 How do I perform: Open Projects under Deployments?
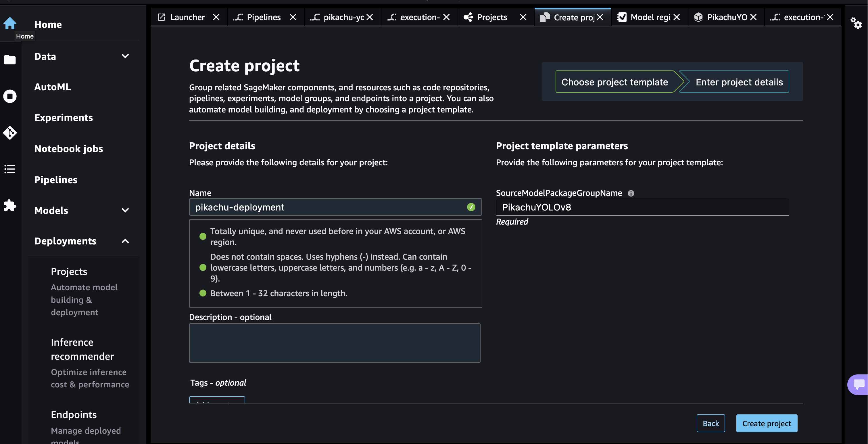pyautogui.click(x=69, y=271)
